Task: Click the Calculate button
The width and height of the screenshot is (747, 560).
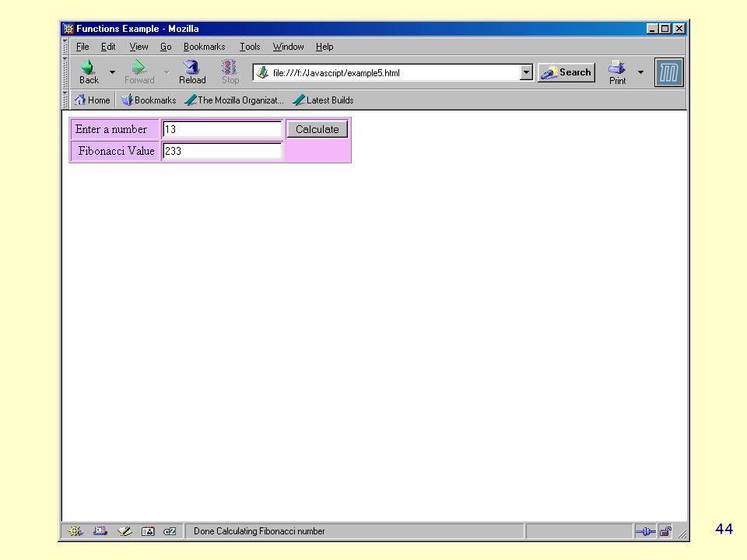Action: point(317,129)
